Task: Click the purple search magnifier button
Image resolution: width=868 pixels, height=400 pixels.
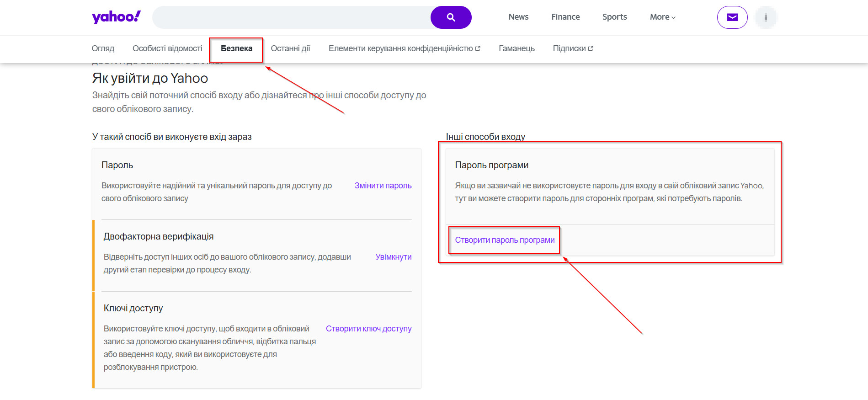Action: 451,17
